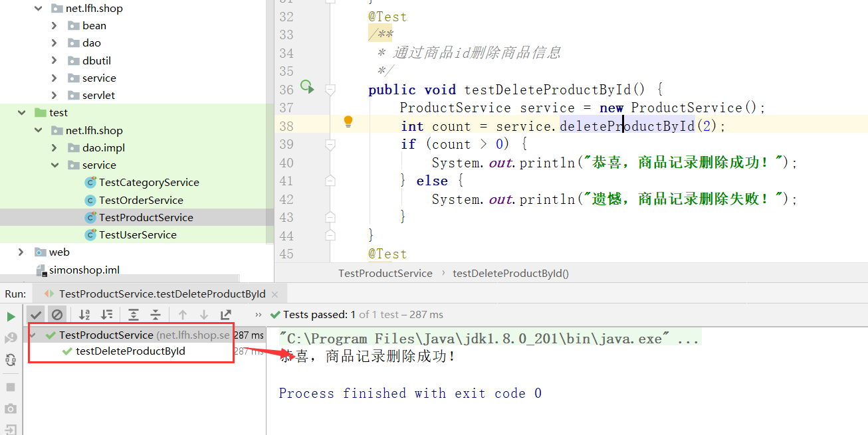This screenshot has width=868, height=435.
Task: Click the yellow intention bulb icon
Action: click(348, 122)
